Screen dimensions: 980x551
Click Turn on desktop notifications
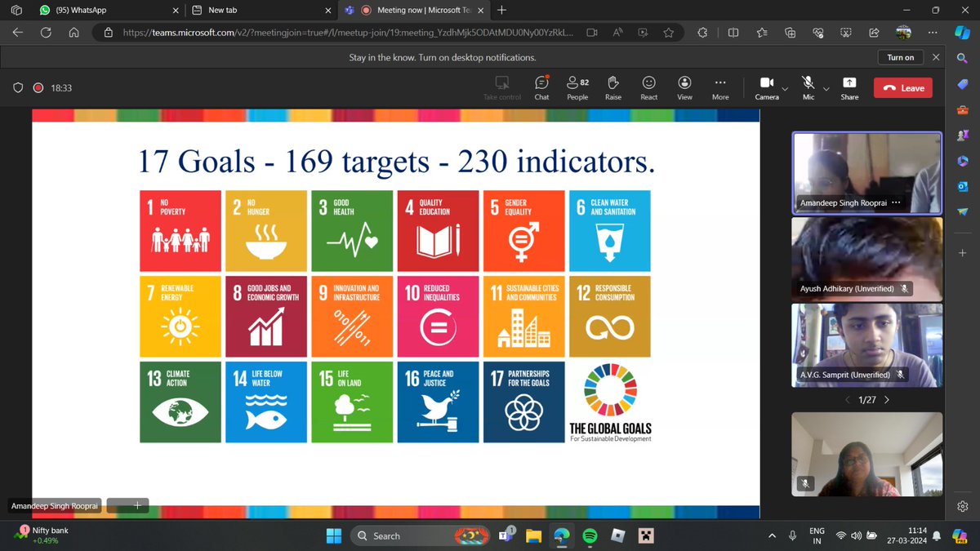pyautogui.click(x=901, y=57)
